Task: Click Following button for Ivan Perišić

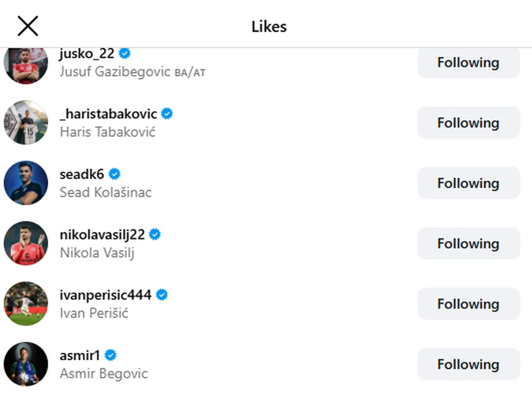Action: click(x=468, y=304)
